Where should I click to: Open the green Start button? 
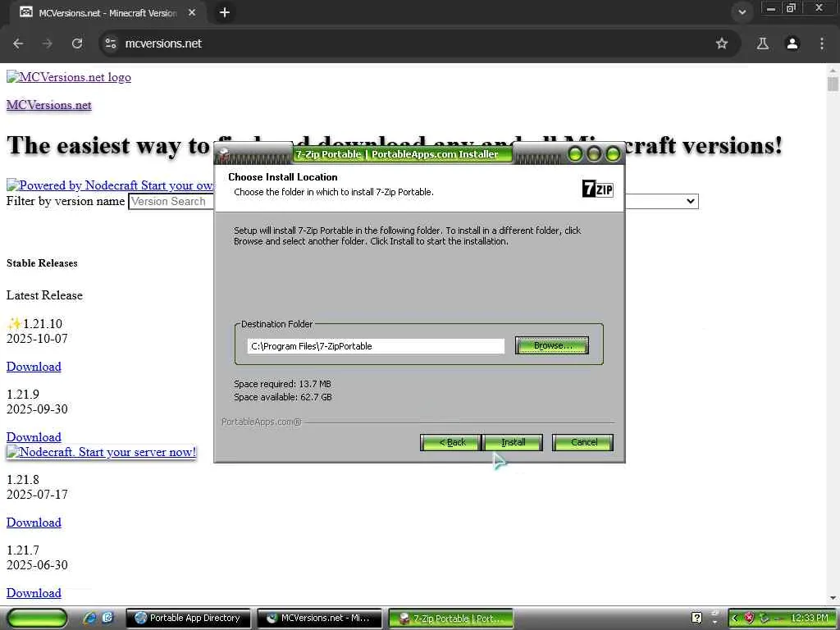click(x=37, y=619)
